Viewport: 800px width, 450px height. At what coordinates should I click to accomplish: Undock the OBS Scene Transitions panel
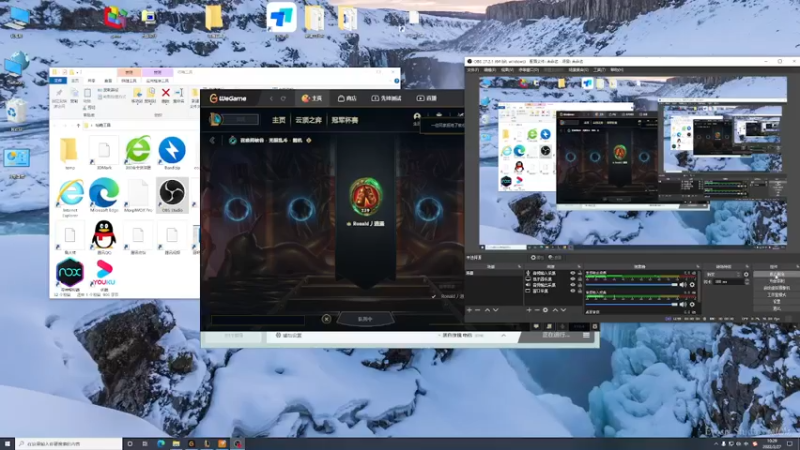pos(747,266)
